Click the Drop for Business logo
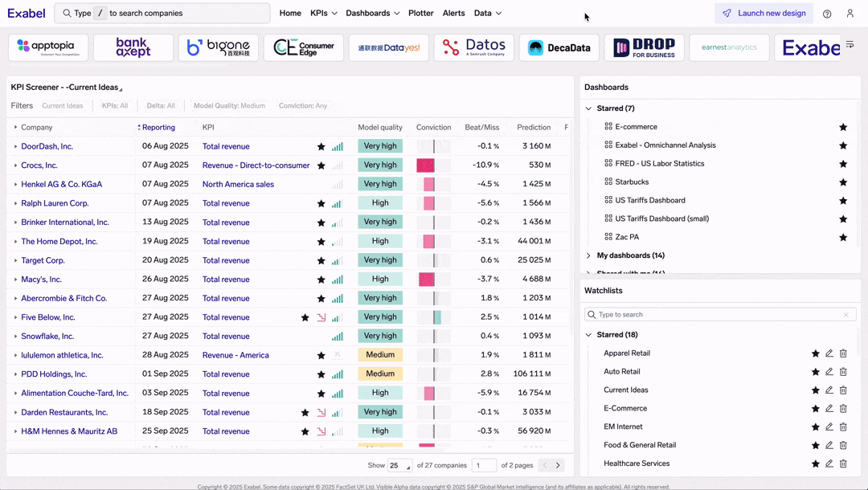The width and height of the screenshot is (868, 490). coord(645,47)
